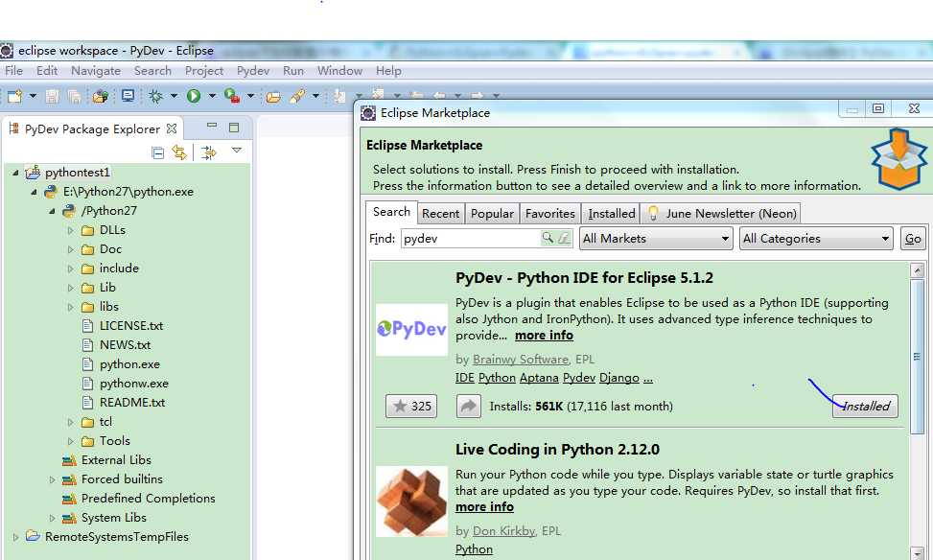Click the green Run button icon
The image size is (933, 560).
click(x=194, y=96)
